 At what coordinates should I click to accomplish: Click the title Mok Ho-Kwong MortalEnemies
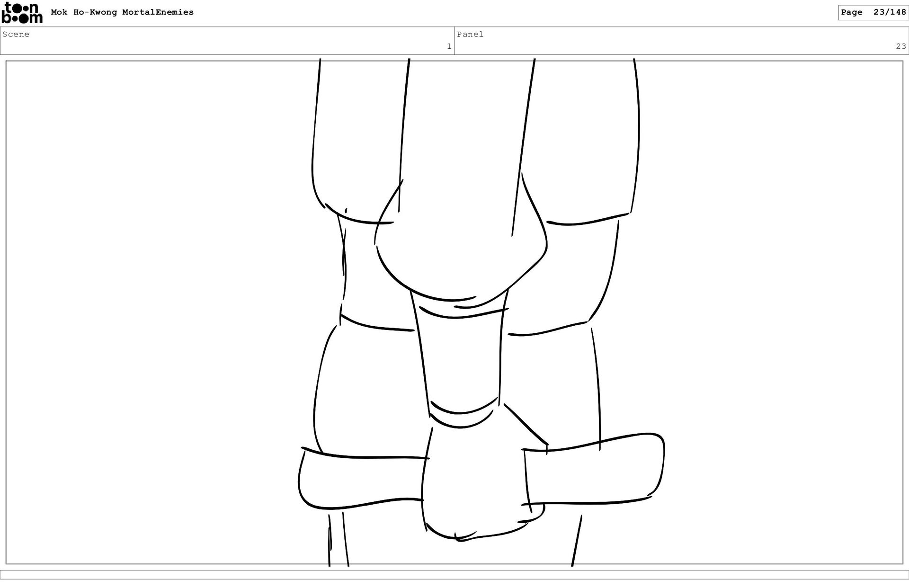click(x=122, y=12)
